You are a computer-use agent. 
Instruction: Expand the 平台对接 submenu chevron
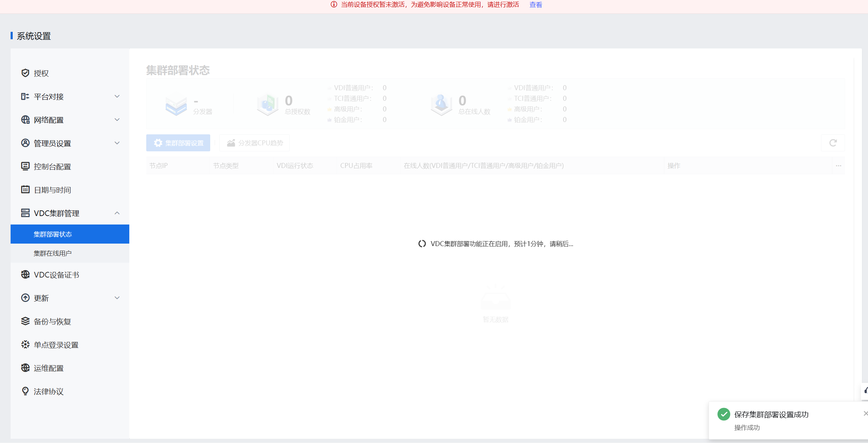(x=117, y=96)
